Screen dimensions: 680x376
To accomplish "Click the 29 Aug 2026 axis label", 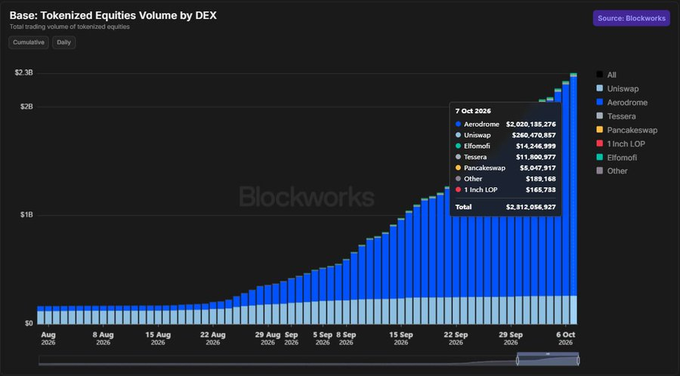I will click(x=268, y=338).
